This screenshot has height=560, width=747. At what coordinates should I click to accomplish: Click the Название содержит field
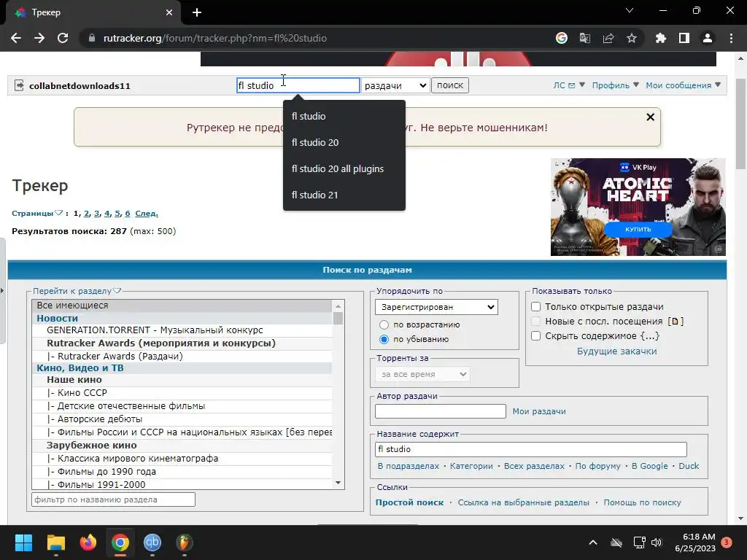(531, 449)
